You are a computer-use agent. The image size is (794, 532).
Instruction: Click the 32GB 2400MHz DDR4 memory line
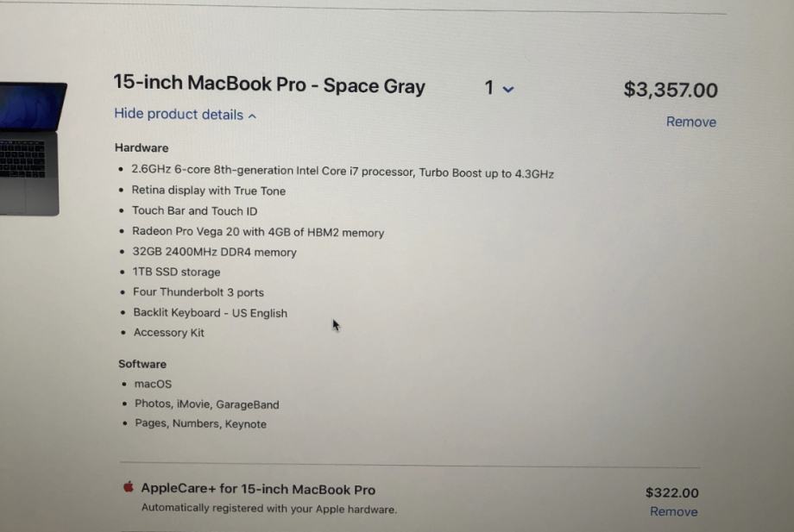pyautogui.click(x=214, y=252)
